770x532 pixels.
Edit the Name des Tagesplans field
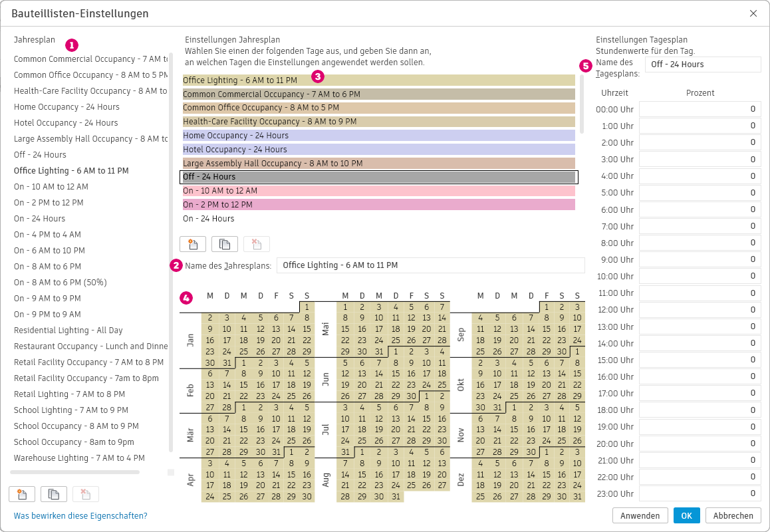(x=703, y=65)
